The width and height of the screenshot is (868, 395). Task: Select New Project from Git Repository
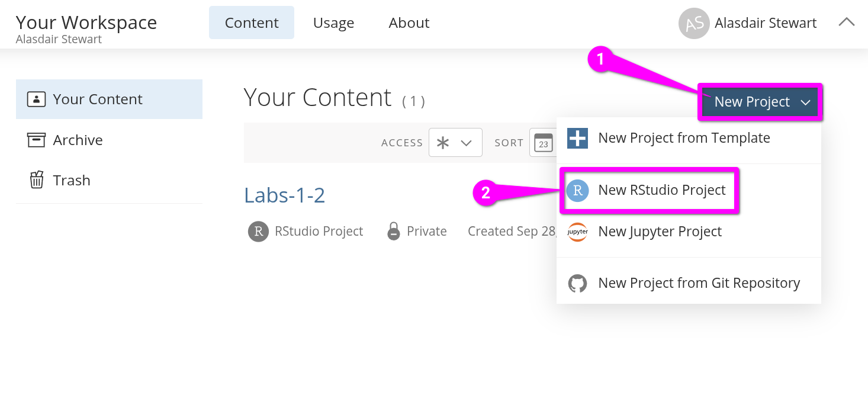[699, 283]
